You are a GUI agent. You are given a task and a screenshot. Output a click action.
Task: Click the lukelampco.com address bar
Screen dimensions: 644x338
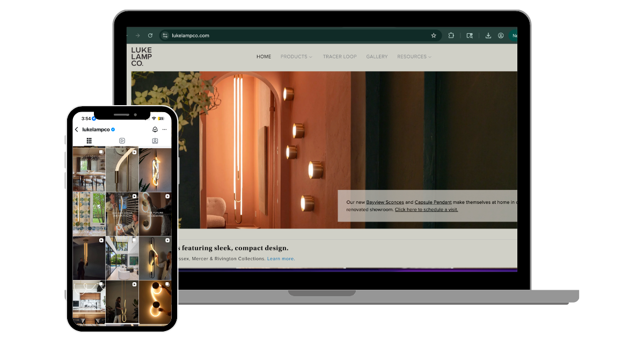pyautogui.click(x=301, y=35)
